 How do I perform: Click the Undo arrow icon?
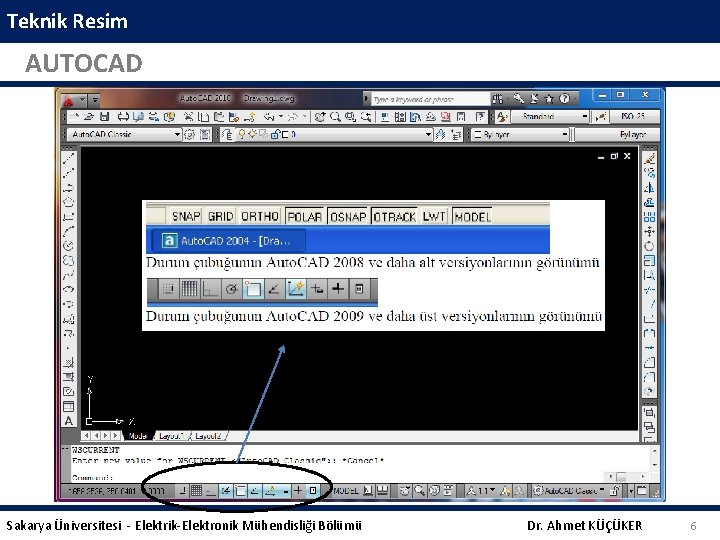click(x=269, y=117)
